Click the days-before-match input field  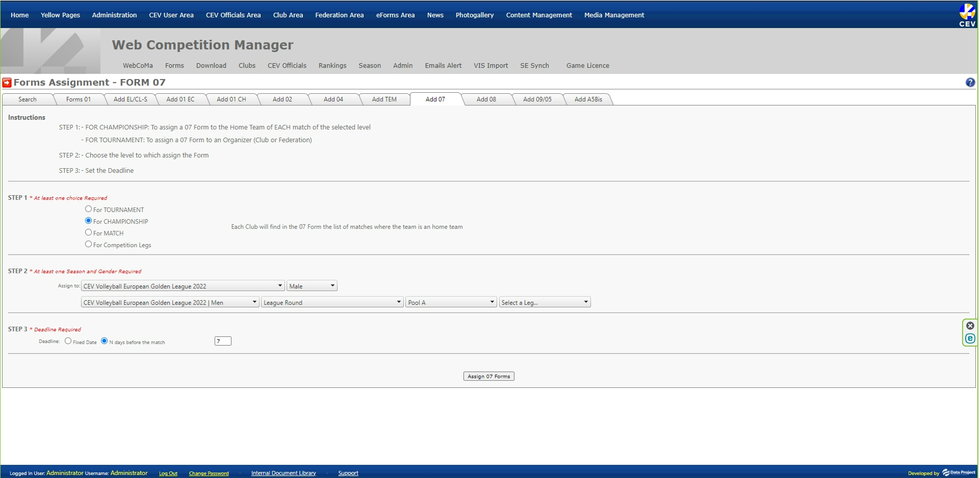tap(223, 341)
